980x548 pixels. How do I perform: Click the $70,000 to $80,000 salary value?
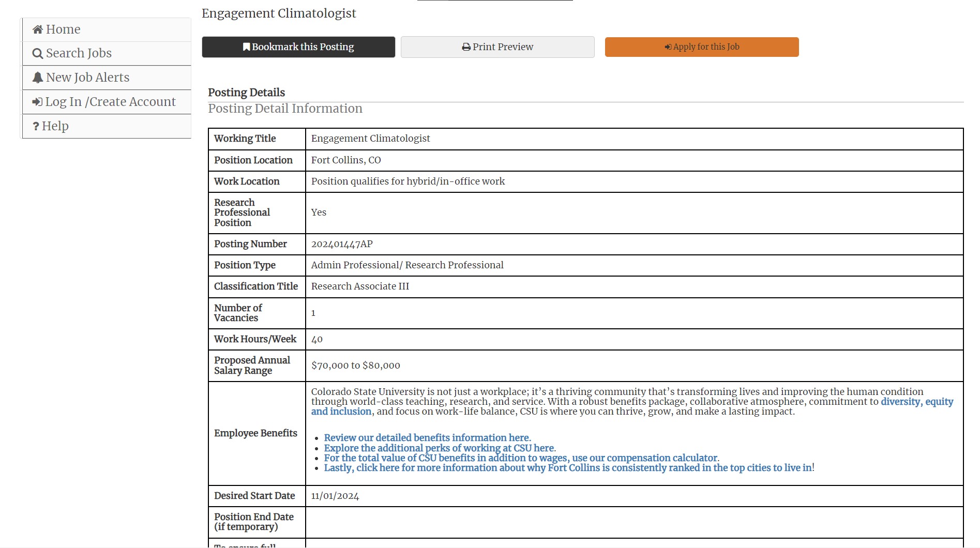pyautogui.click(x=355, y=366)
